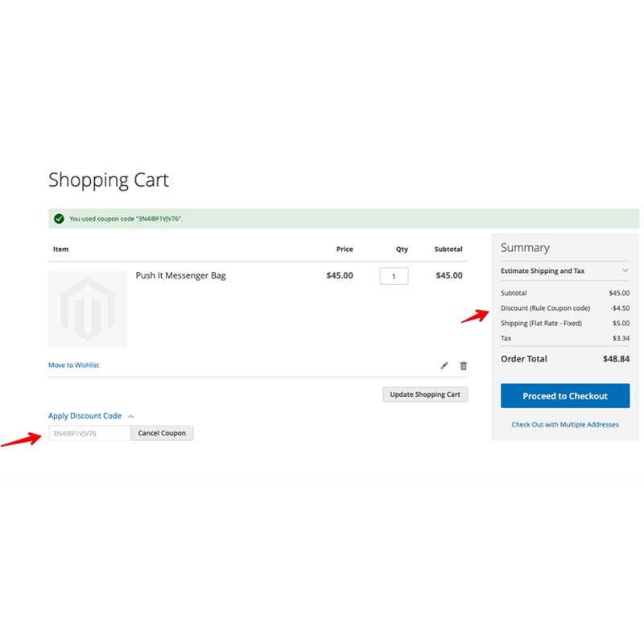644x644 pixels.
Task: Focus the Qty field for the bag
Action: 394,276
